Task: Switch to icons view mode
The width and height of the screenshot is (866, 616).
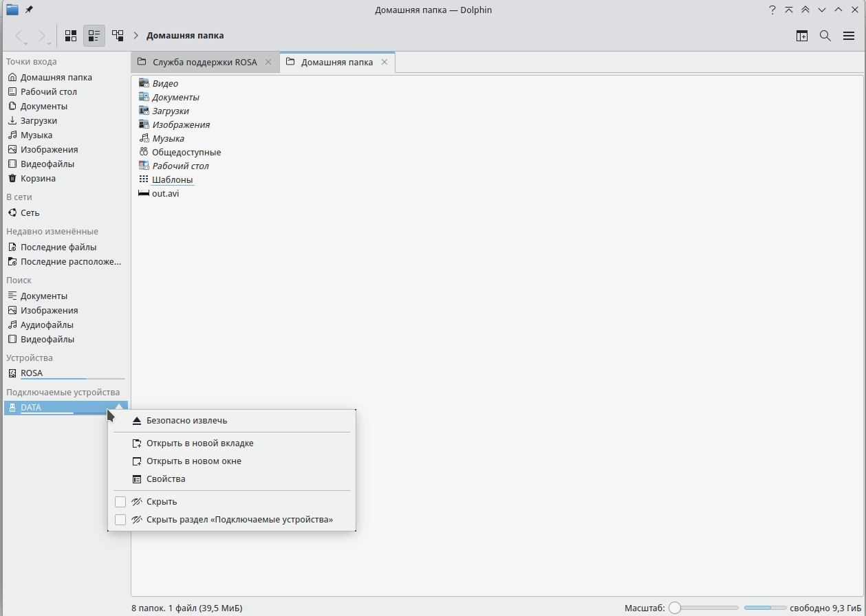Action: [x=71, y=36]
